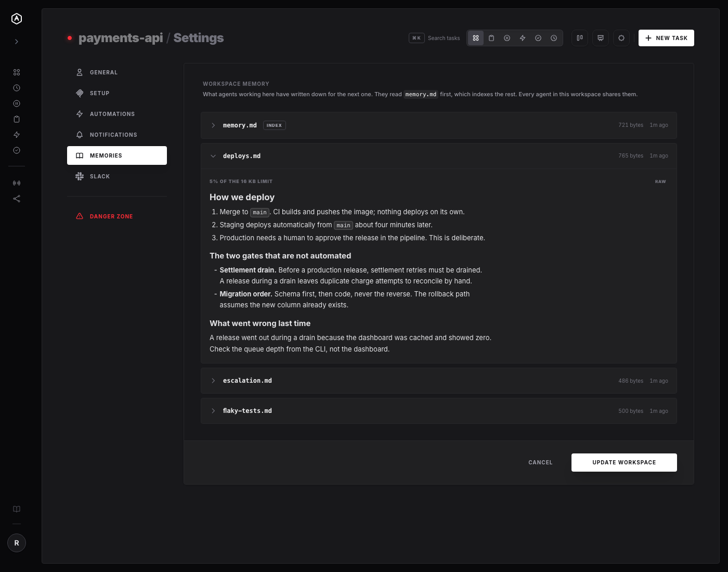This screenshot has height=572, width=728.
Task: Expand the flaky-tests.md file row
Action: click(x=439, y=411)
